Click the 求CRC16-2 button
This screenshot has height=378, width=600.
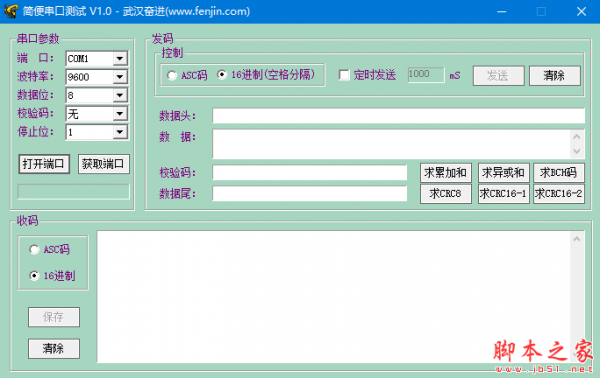point(559,194)
